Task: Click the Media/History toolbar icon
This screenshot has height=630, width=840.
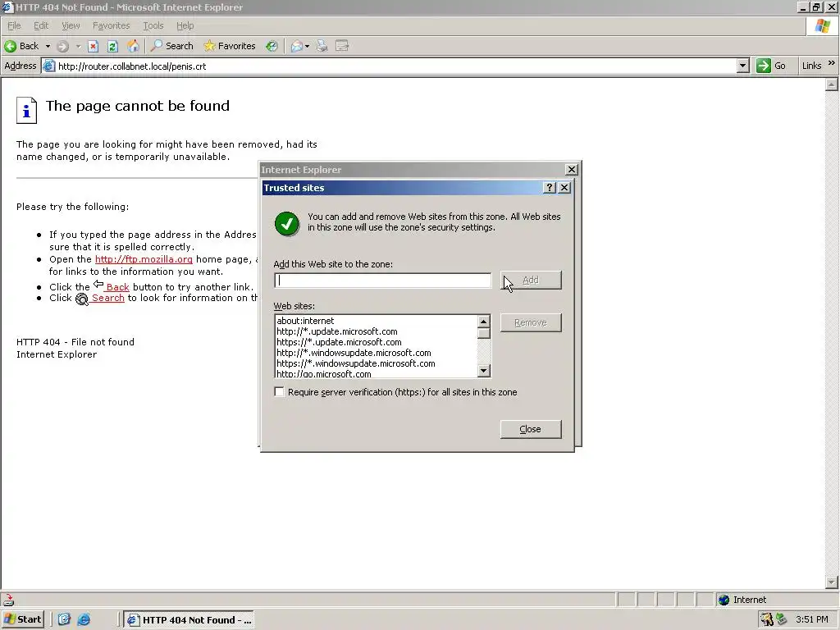Action: click(x=272, y=46)
